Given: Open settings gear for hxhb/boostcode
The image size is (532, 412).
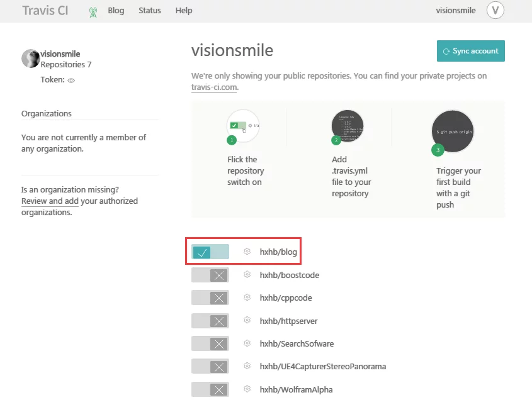Looking at the screenshot, I should click(x=247, y=275).
